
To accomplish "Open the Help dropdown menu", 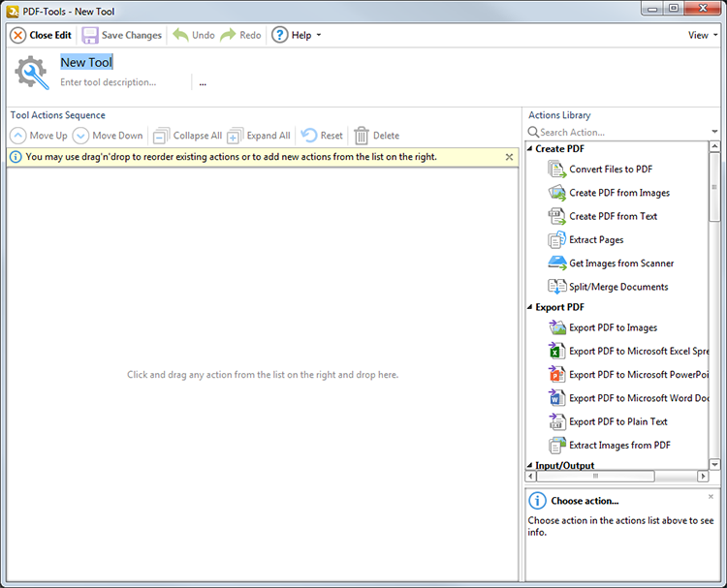I will point(295,35).
